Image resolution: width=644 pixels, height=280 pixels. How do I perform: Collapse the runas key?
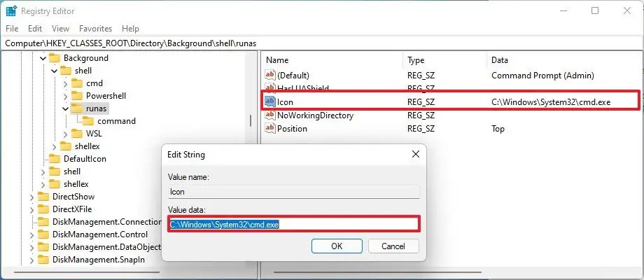(x=66, y=108)
